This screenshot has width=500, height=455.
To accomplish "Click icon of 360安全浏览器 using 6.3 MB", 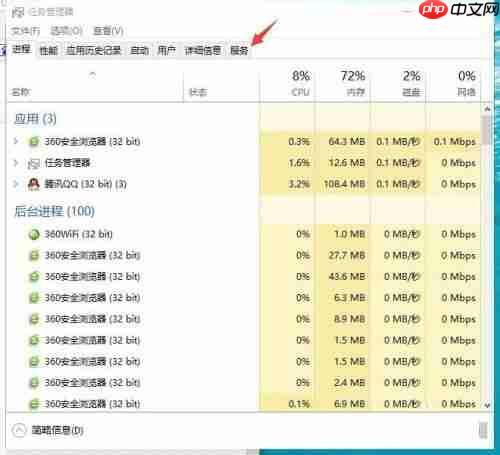I will tap(34, 298).
